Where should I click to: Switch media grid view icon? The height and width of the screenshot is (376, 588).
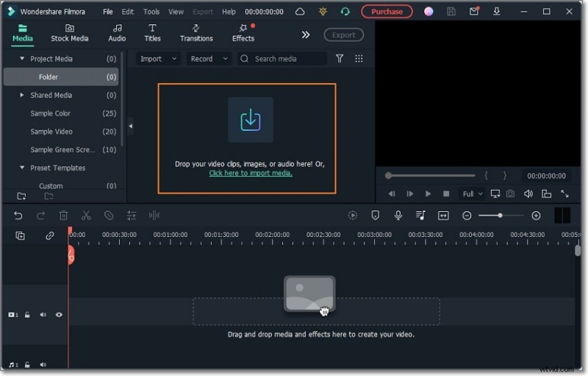(359, 59)
